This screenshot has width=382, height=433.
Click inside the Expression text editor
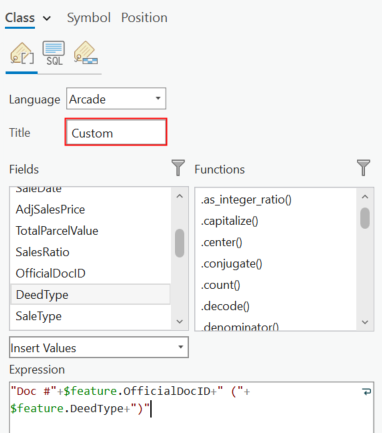pyautogui.click(x=191, y=407)
